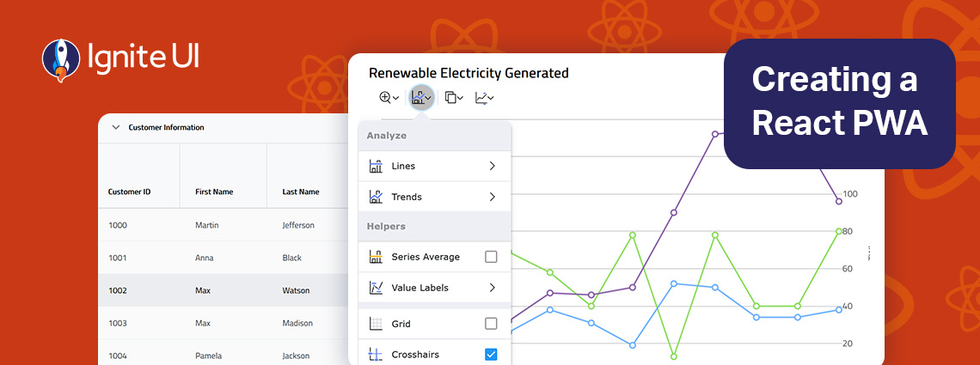Click the 100 axis label

851,194
